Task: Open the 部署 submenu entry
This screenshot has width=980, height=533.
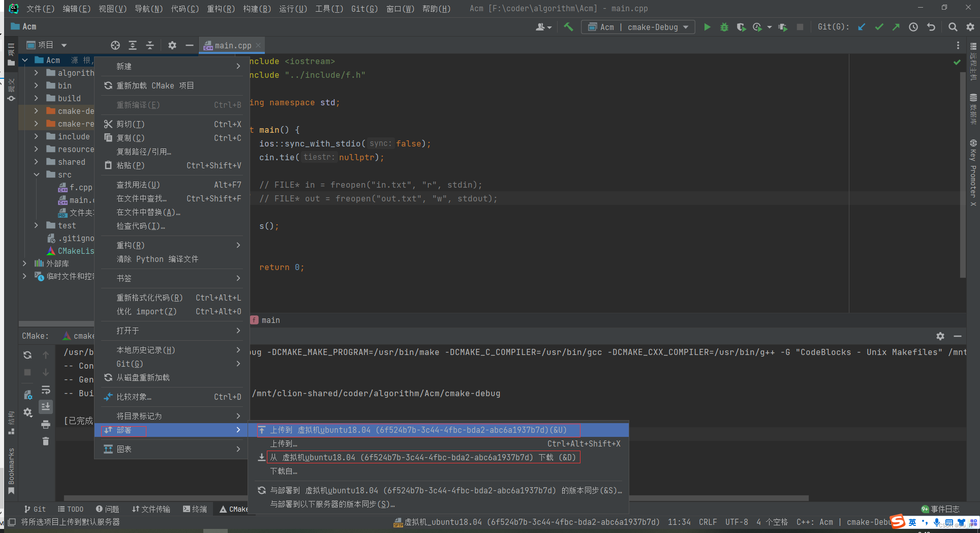Action: 172,430
